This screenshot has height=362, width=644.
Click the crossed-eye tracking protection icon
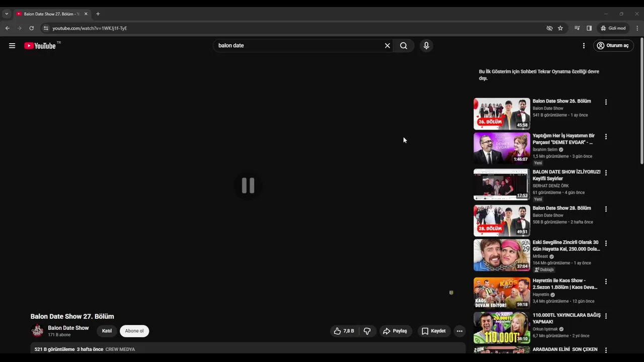(549, 28)
